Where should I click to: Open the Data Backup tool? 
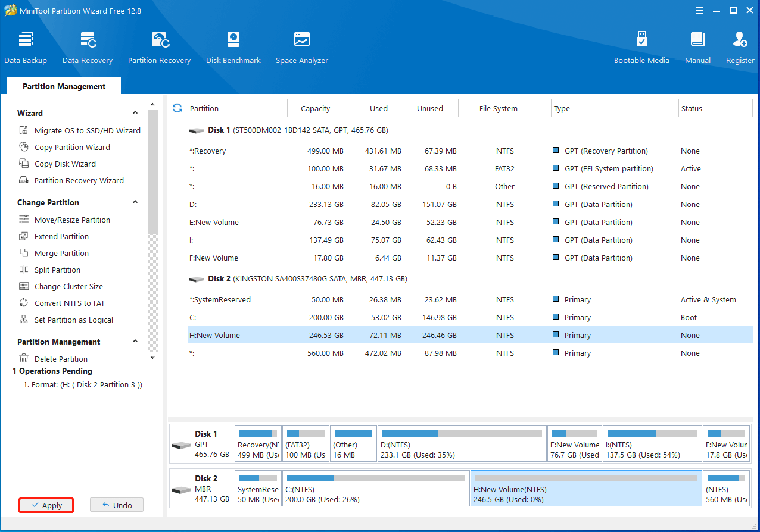26,48
